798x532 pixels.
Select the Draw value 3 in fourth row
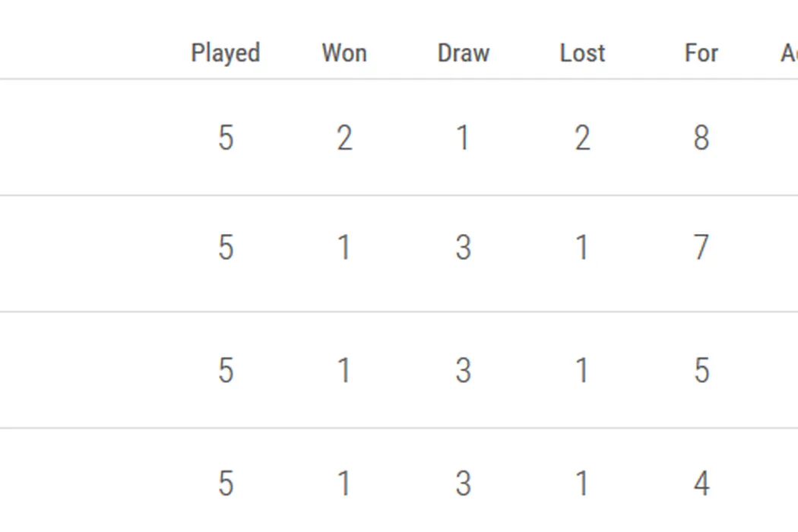(463, 483)
